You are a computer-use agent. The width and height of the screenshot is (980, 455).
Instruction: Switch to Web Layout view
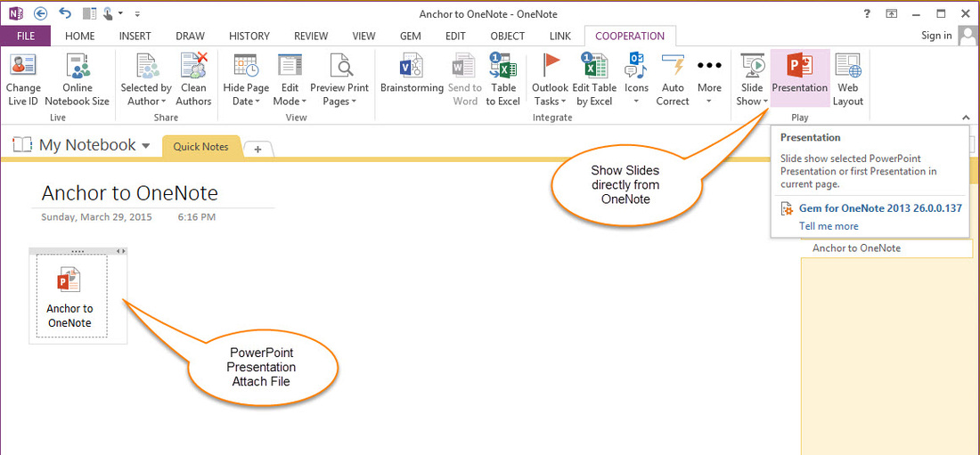click(847, 80)
